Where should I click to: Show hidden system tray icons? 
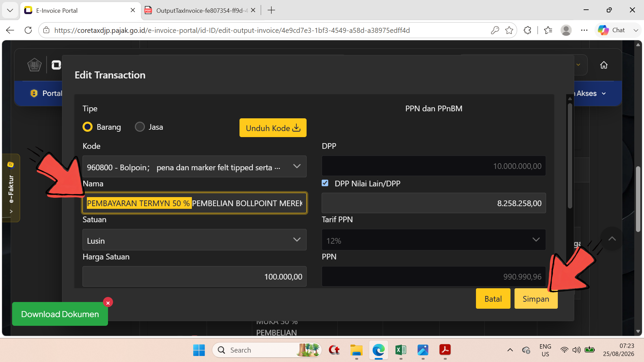coord(510,350)
